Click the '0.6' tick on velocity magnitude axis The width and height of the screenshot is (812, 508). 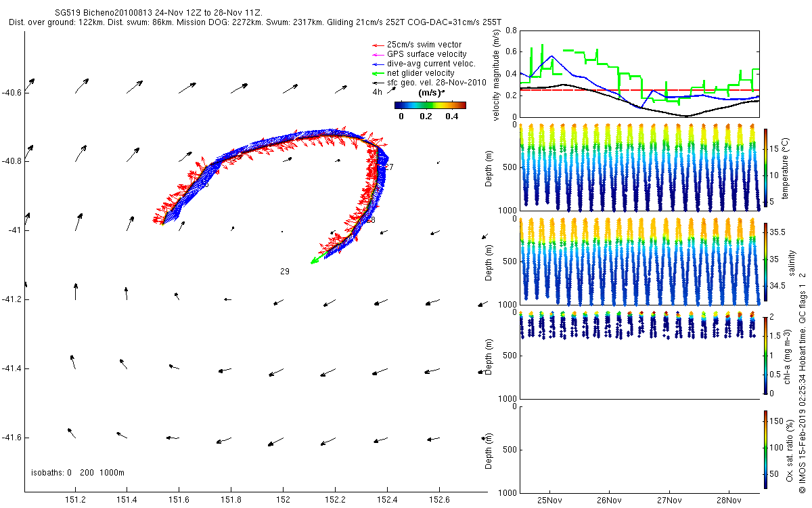511,52
